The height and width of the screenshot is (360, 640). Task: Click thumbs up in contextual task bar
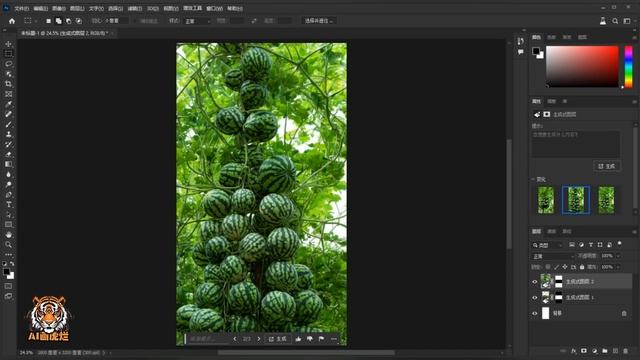click(x=298, y=339)
